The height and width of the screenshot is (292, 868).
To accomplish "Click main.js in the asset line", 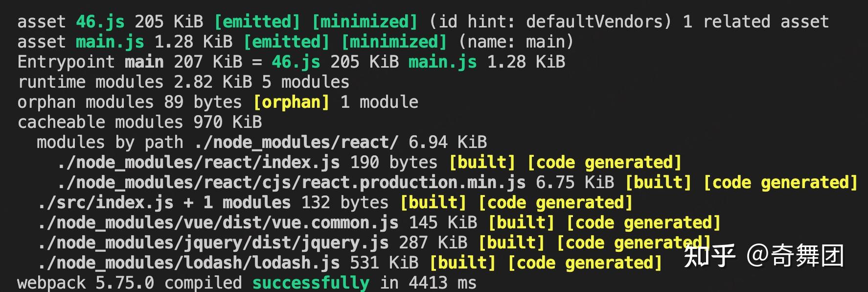I will tap(110, 42).
